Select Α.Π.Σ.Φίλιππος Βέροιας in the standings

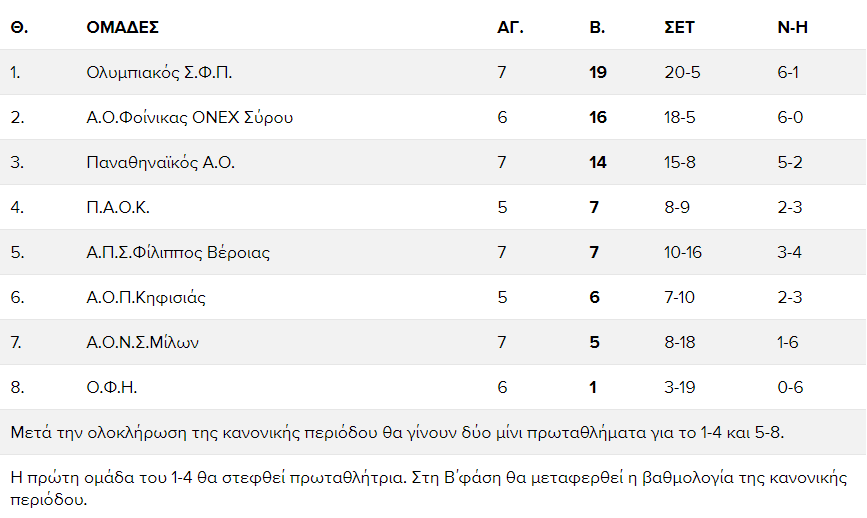point(178,252)
